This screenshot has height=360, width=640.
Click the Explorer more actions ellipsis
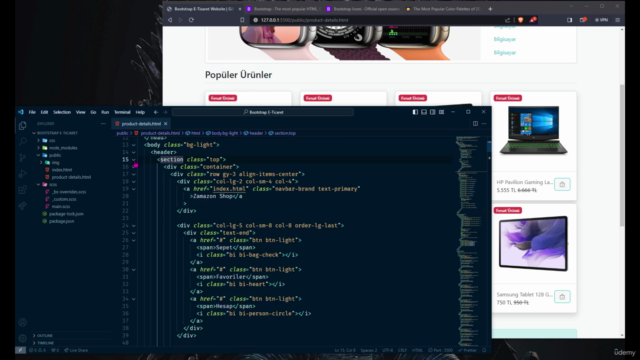point(103,124)
